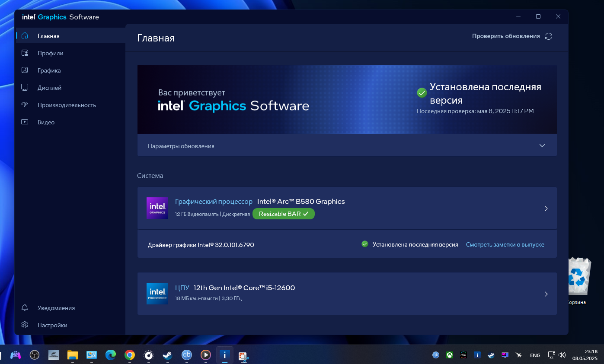Click the 18 МБ кэш-памяти | 3,30 ГГц text

coord(208,298)
